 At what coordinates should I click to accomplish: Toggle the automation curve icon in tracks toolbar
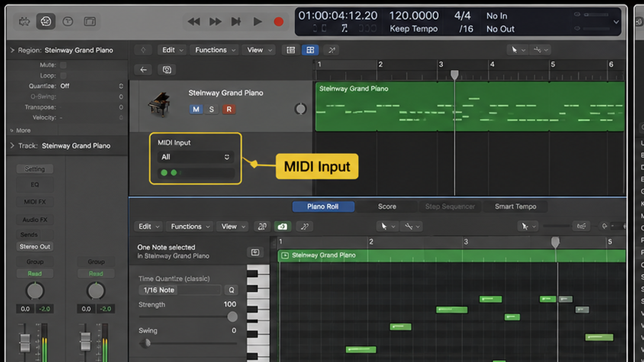[x=332, y=50]
